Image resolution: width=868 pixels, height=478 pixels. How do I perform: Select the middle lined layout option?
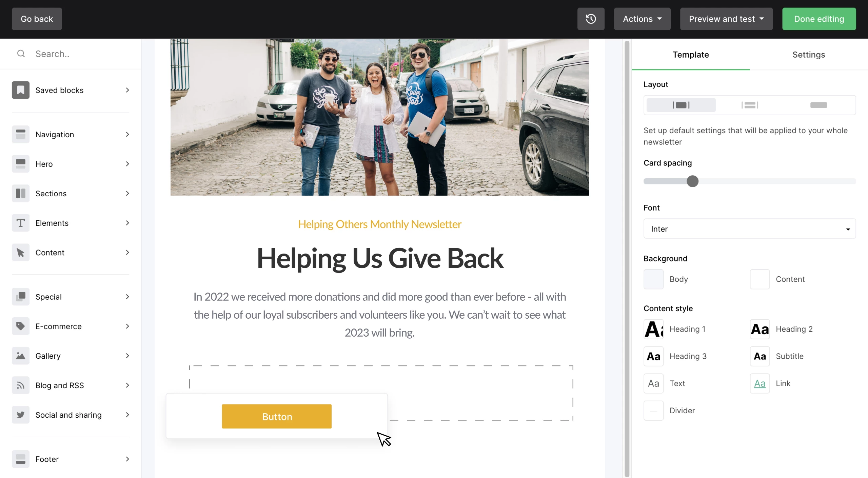tap(750, 105)
